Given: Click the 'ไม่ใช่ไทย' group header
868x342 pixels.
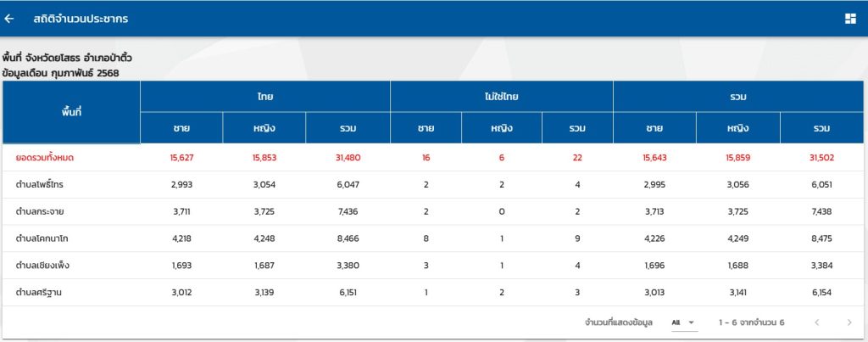Looking at the screenshot, I should click(501, 97).
